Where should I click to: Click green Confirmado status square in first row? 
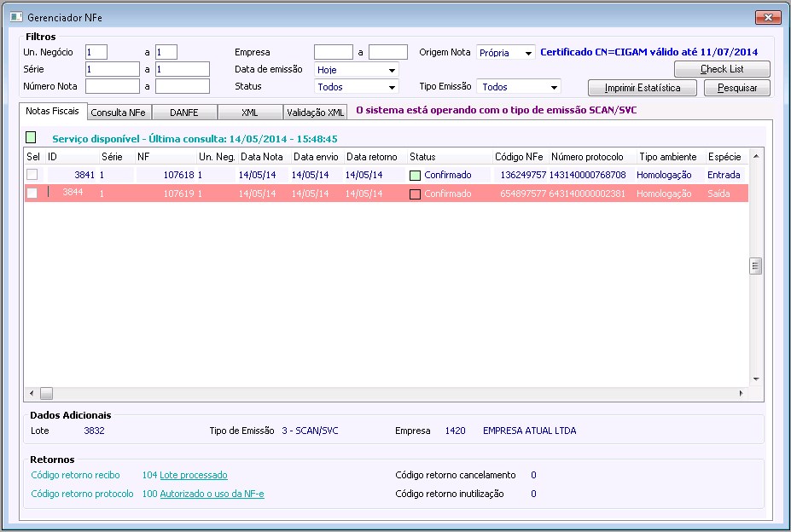click(415, 175)
